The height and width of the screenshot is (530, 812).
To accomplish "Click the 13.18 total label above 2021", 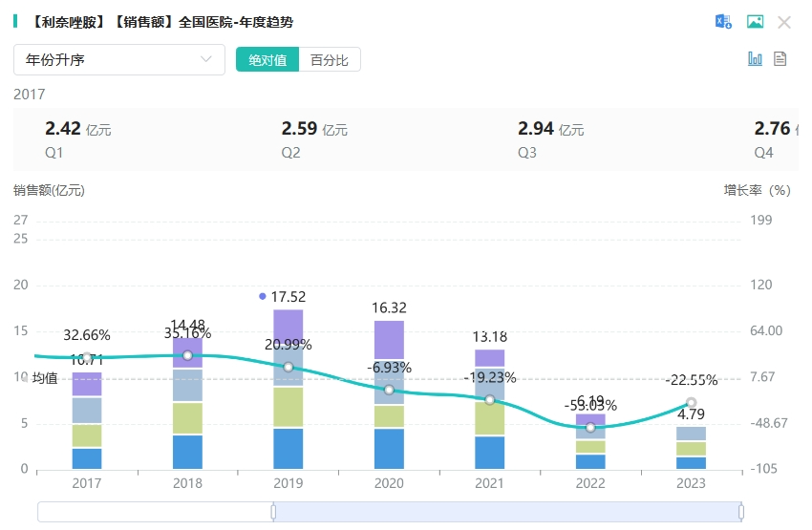I will (x=490, y=337).
